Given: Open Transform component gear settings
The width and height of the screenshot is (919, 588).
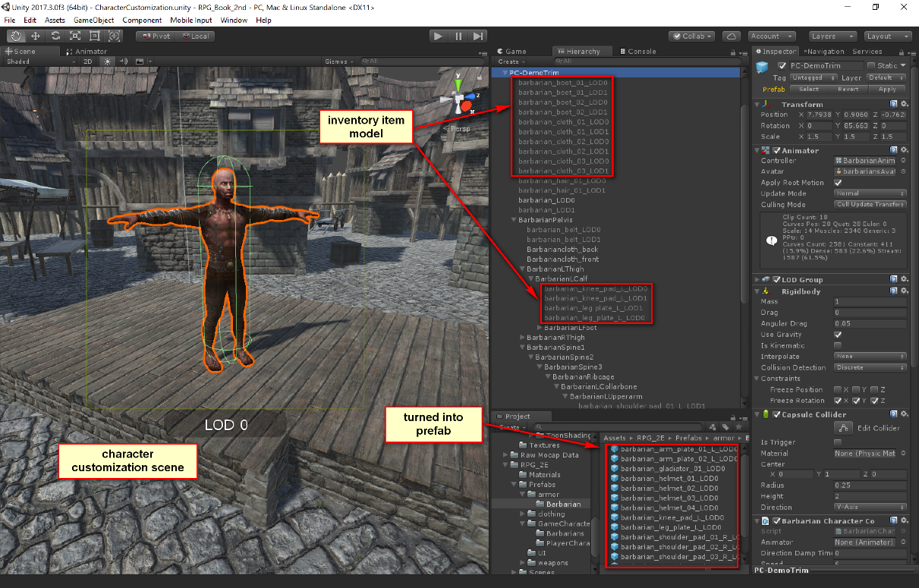Looking at the screenshot, I should click(904, 104).
